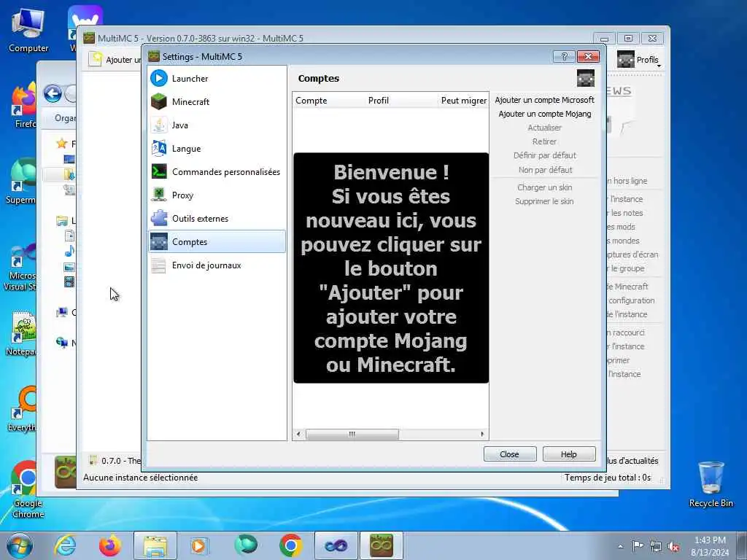The width and height of the screenshot is (747, 560).
Task: Click the clock showing 1:43 PM
Action: click(x=710, y=546)
